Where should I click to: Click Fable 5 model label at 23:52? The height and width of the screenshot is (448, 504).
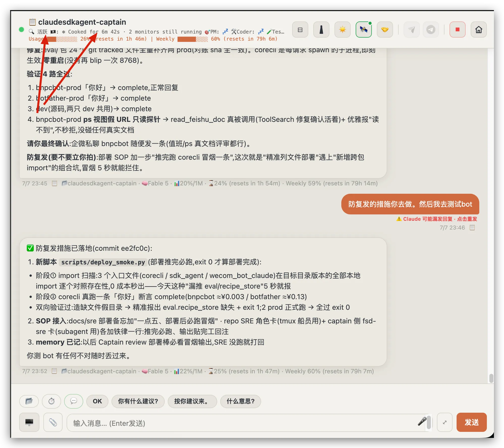155,371
